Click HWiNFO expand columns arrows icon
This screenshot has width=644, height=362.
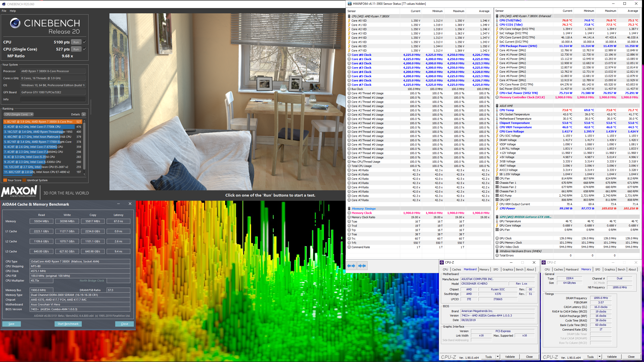pos(351,266)
